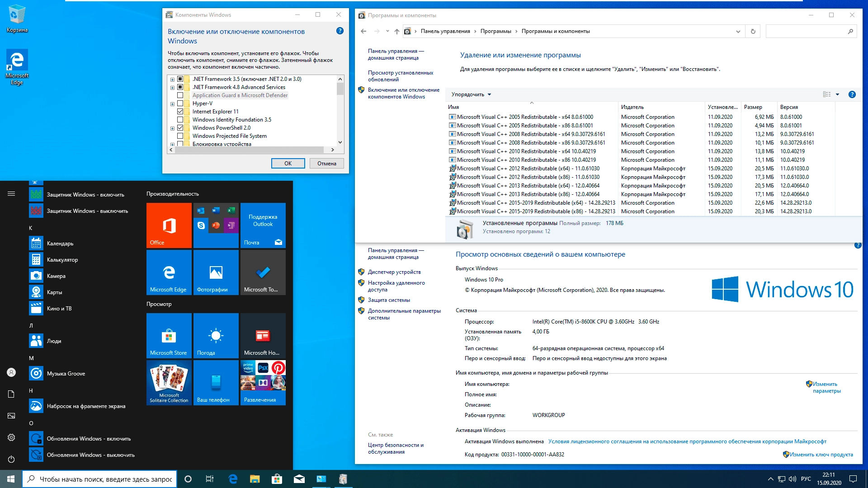The image size is (868, 488).
Task: Expand .NET Framework 4.8 Advanced Services node
Action: pos(172,88)
